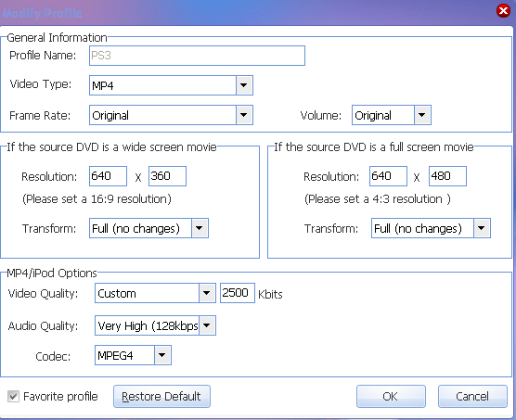Click the 'Profile Name:' label
This screenshot has width=516, height=420.
click(x=43, y=56)
